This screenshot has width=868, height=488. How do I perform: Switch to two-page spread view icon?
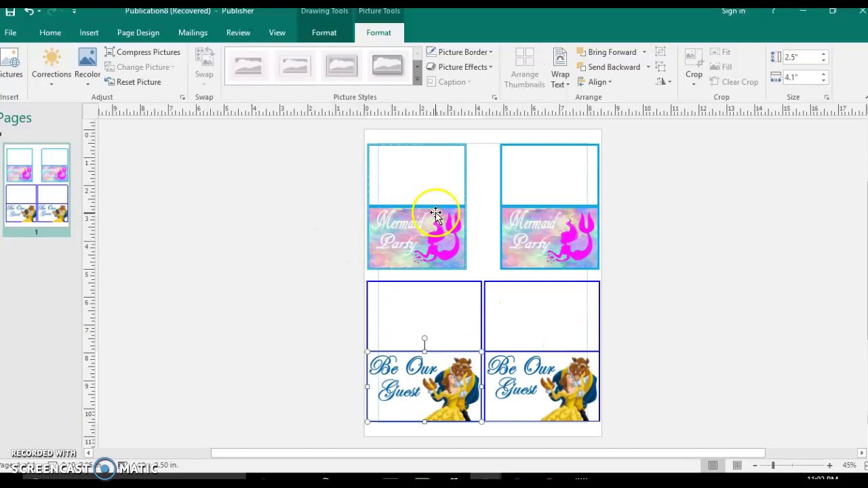[737, 466]
